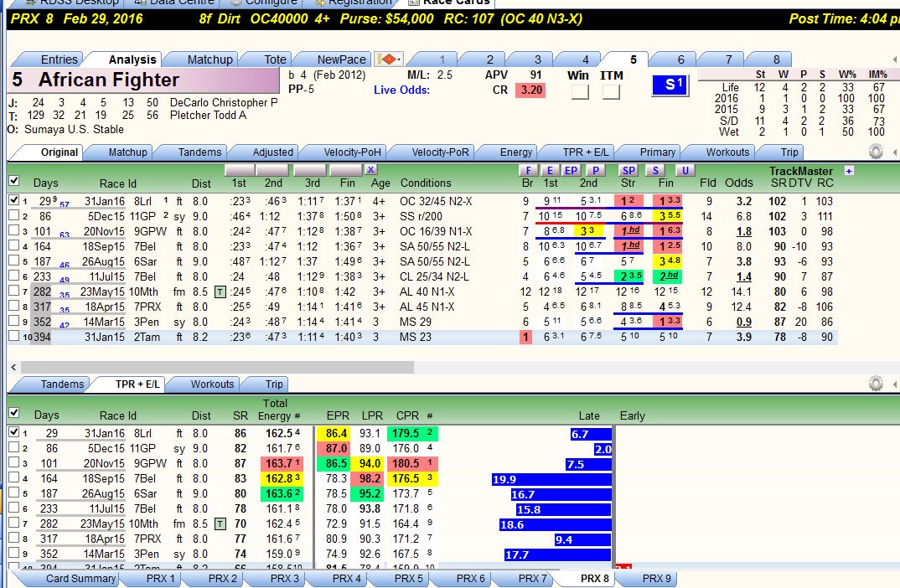Toggle the ITM checkbox
This screenshot has width=900, height=588.
611,92
